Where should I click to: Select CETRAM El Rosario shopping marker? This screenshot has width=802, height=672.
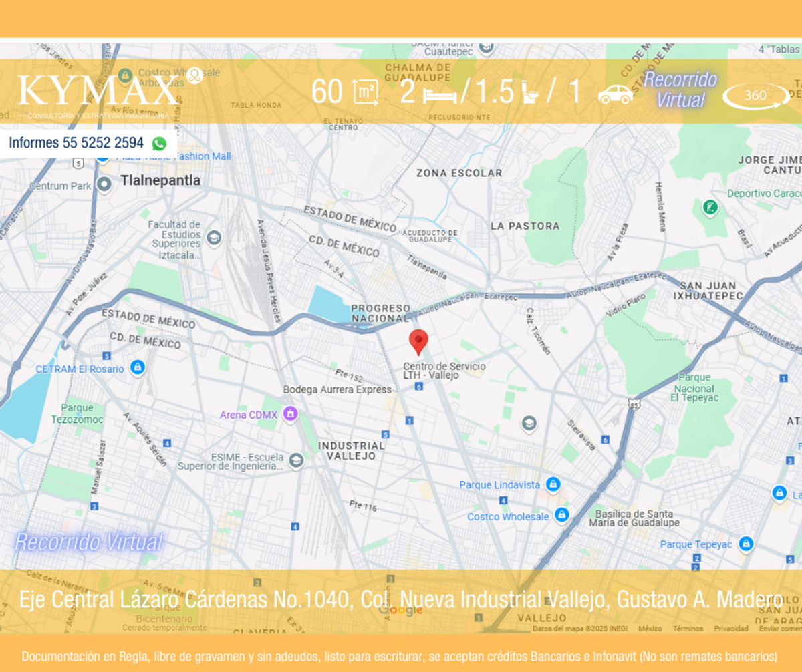pyautogui.click(x=138, y=368)
